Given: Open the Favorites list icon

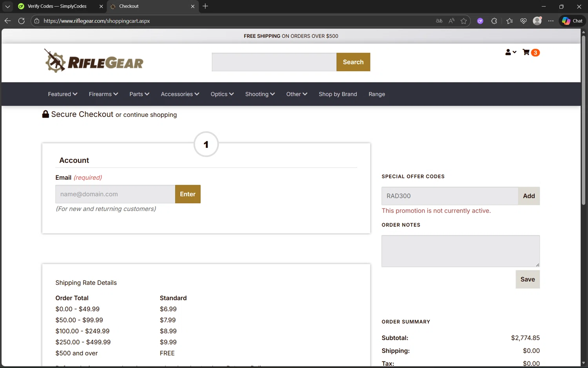Looking at the screenshot, I should click(x=510, y=21).
